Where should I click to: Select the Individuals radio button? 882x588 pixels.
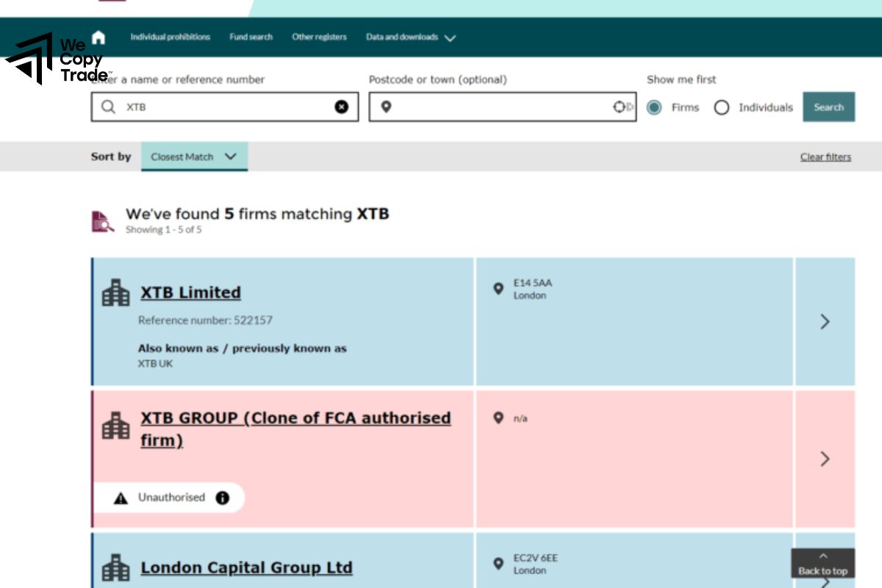pos(722,108)
